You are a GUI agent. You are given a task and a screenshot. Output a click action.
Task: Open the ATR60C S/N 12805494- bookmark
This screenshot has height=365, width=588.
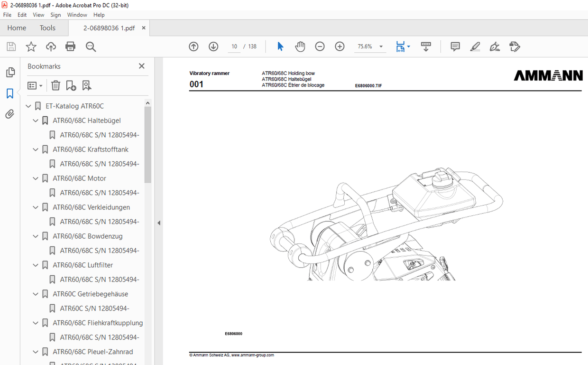point(94,309)
